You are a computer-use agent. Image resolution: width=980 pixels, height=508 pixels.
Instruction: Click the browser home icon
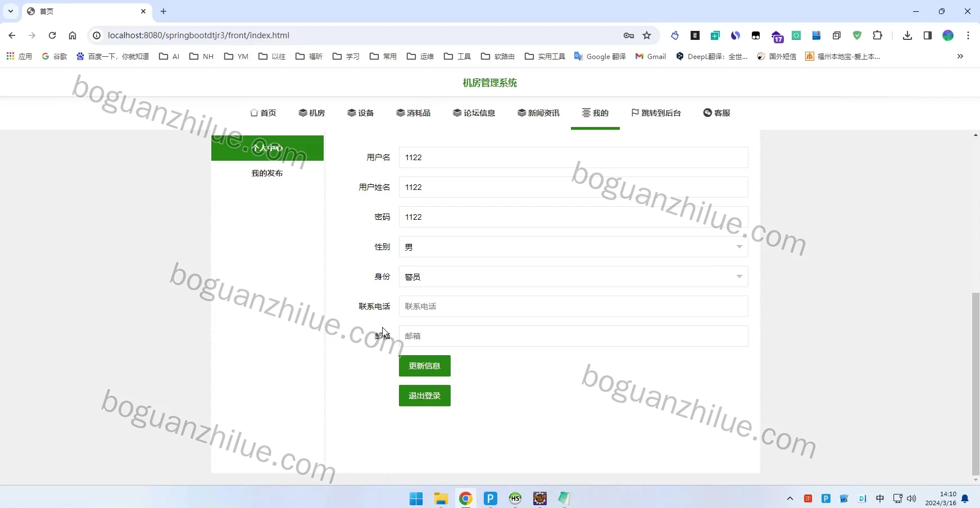[x=72, y=35]
